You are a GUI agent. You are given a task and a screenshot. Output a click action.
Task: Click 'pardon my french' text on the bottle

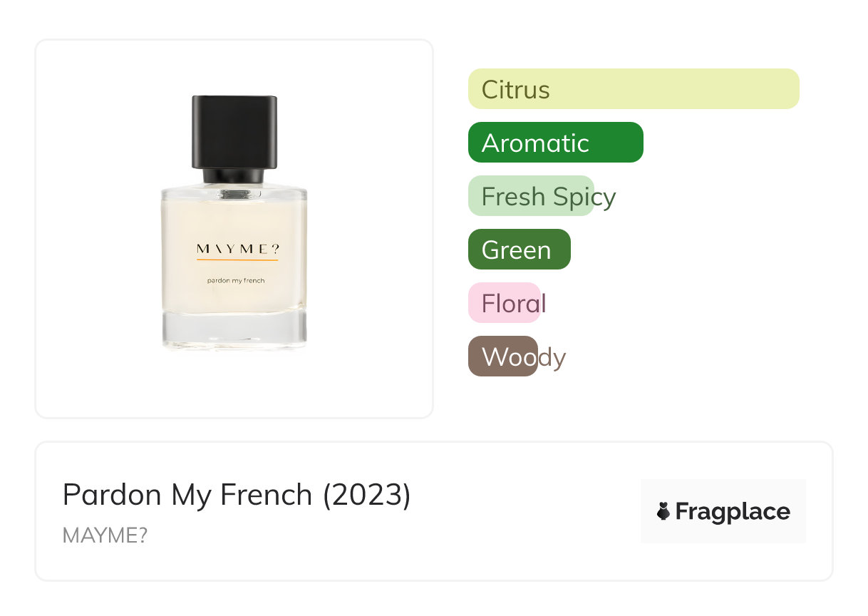pyautogui.click(x=236, y=281)
